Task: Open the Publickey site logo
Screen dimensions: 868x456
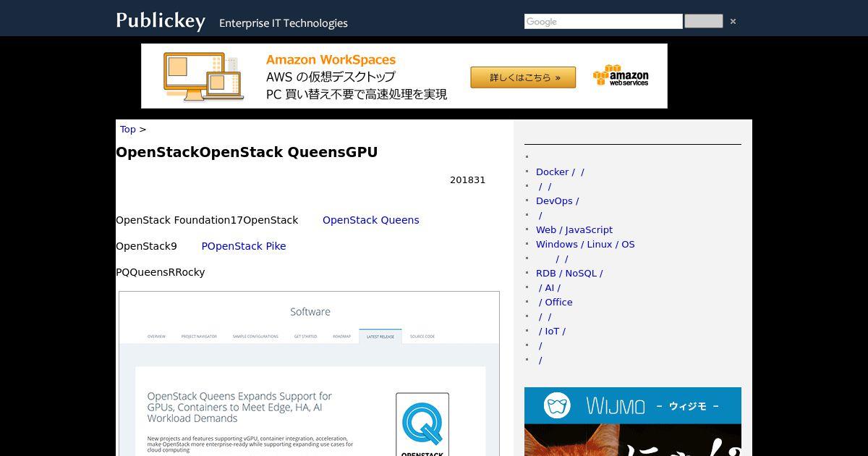Action: coord(161,21)
